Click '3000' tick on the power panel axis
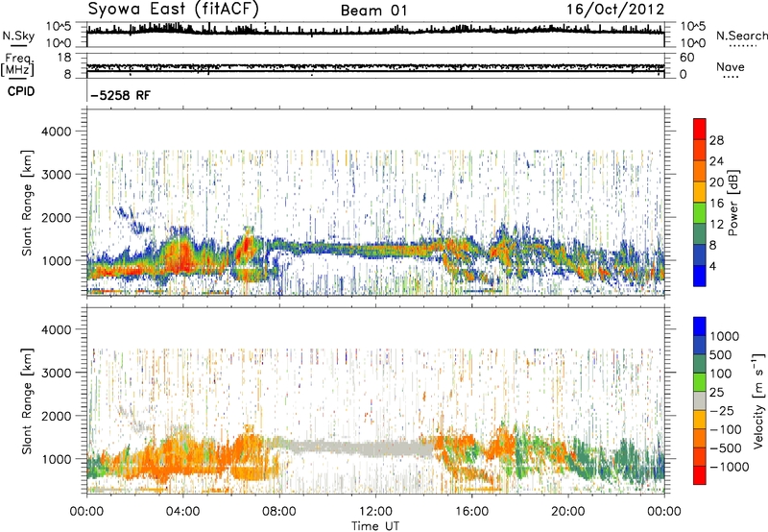768x532 pixels. coord(57,175)
